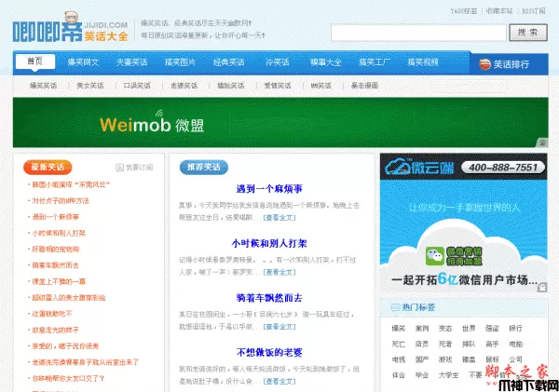Click the 微云端 cloud logo
559x392 pixels.
point(419,167)
